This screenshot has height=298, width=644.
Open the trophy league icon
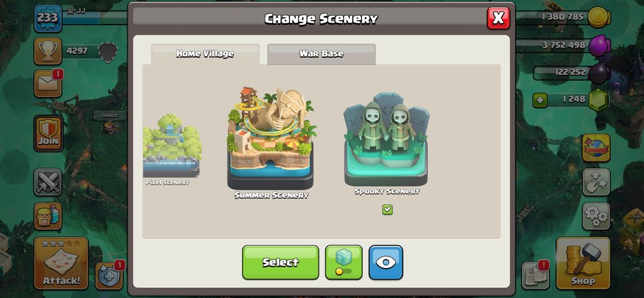48,51
